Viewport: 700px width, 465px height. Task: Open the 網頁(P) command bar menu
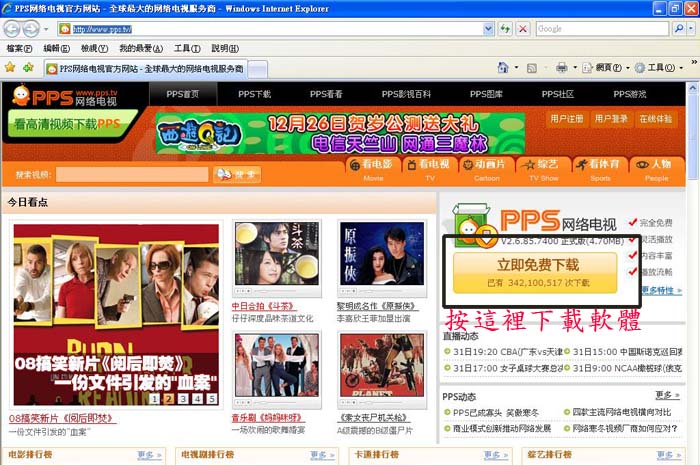pos(606,68)
